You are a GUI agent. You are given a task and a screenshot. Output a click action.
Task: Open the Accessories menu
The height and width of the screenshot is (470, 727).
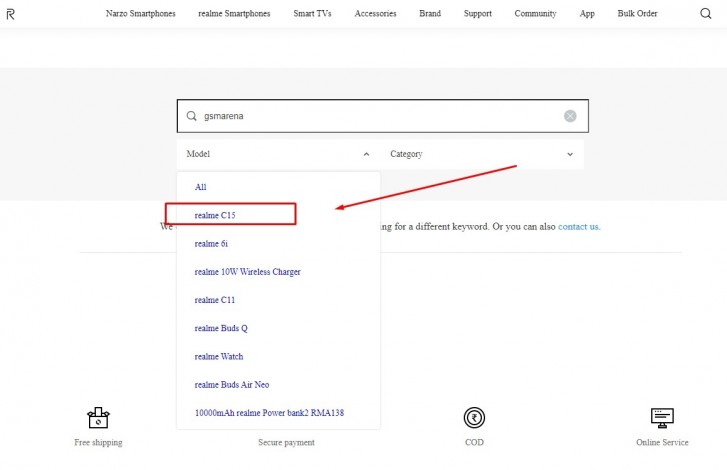375,13
